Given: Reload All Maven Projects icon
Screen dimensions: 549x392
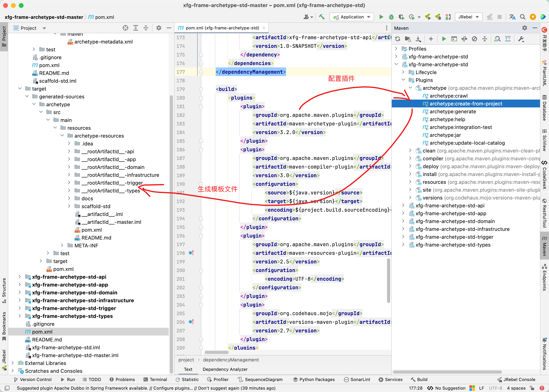Looking at the screenshot, I should point(398,39).
